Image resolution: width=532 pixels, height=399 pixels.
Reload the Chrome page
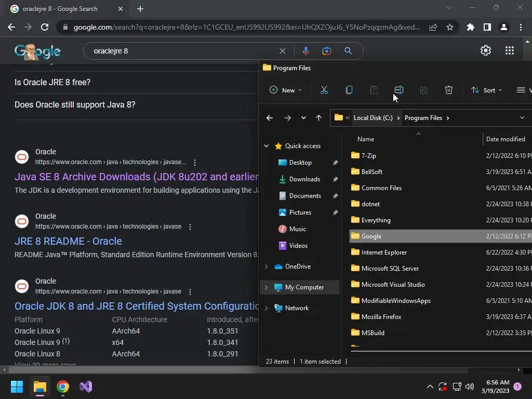point(45,27)
